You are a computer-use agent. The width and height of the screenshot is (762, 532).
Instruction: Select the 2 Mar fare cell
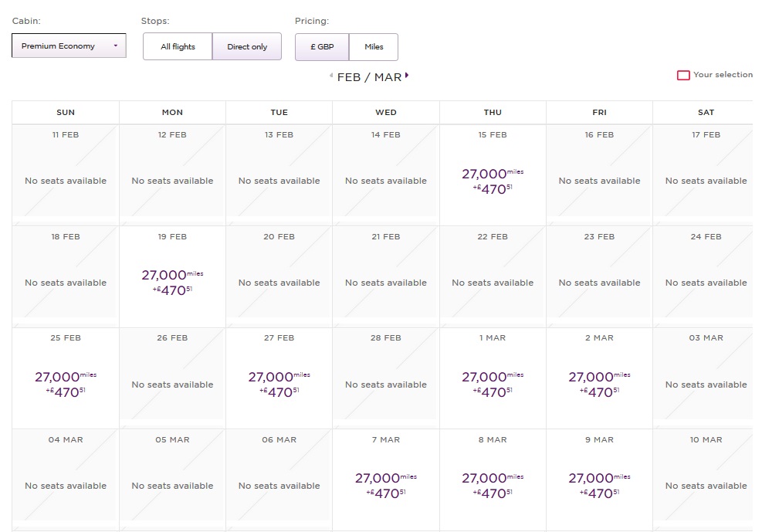599,382
